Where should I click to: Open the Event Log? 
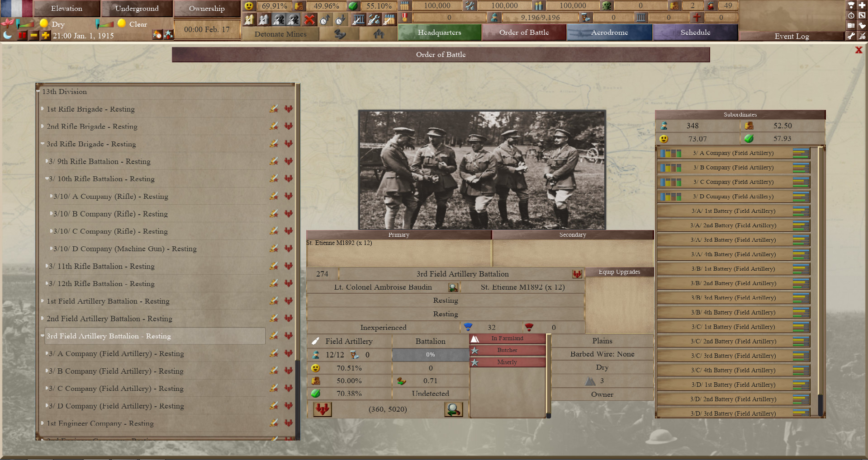[x=792, y=36]
